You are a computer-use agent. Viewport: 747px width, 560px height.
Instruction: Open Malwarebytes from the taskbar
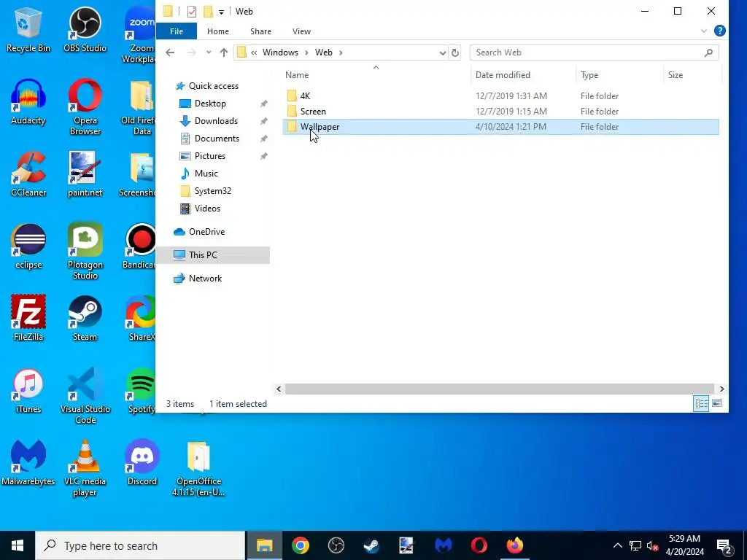point(443,545)
